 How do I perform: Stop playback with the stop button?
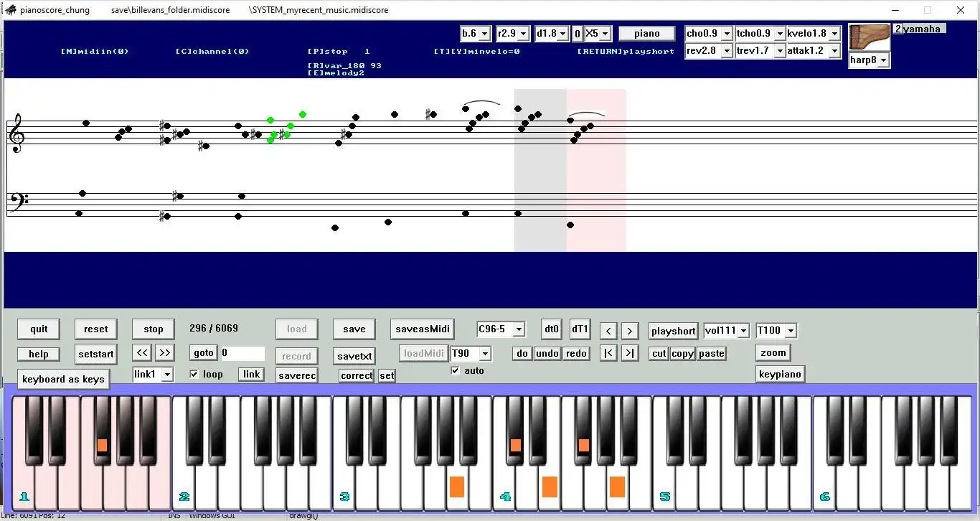pos(154,329)
